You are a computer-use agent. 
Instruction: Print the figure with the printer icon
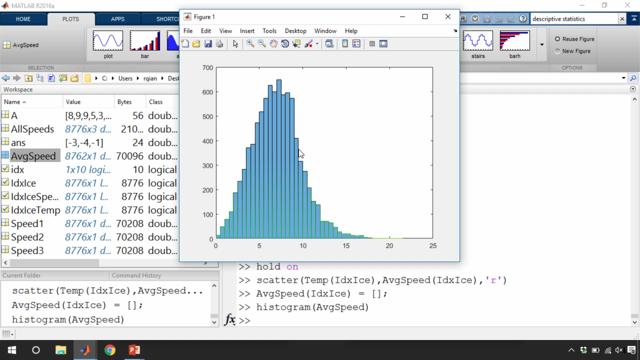(220, 44)
